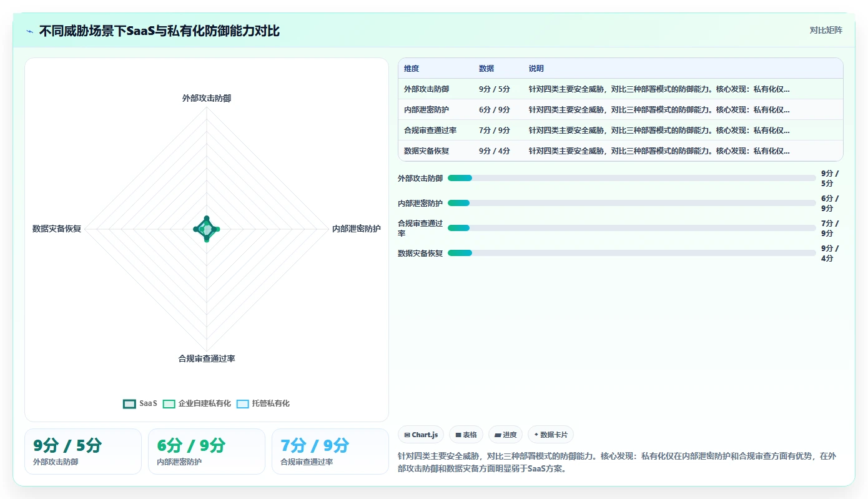Click the 6分 / 9分 table cell

click(495, 109)
